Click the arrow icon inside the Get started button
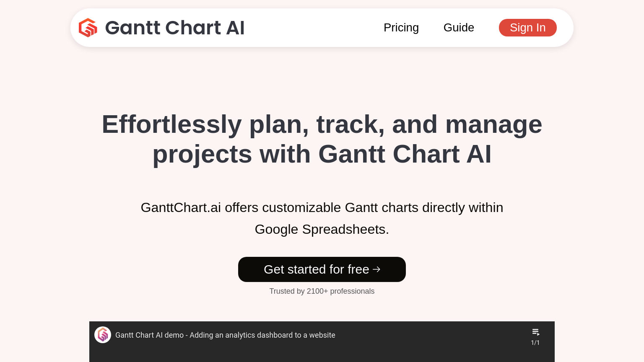Viewport: 644px width, 362px height. pos(377,269)
